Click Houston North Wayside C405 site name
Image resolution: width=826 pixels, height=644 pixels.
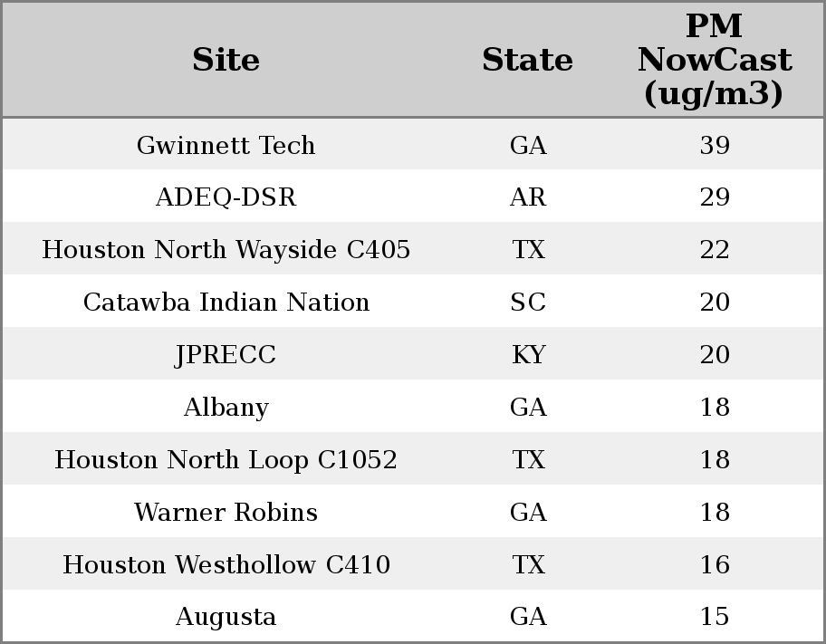226,250
